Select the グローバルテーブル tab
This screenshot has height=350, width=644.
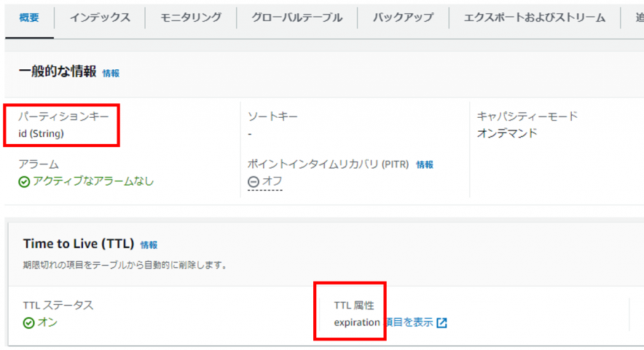(x=297, y=18)
